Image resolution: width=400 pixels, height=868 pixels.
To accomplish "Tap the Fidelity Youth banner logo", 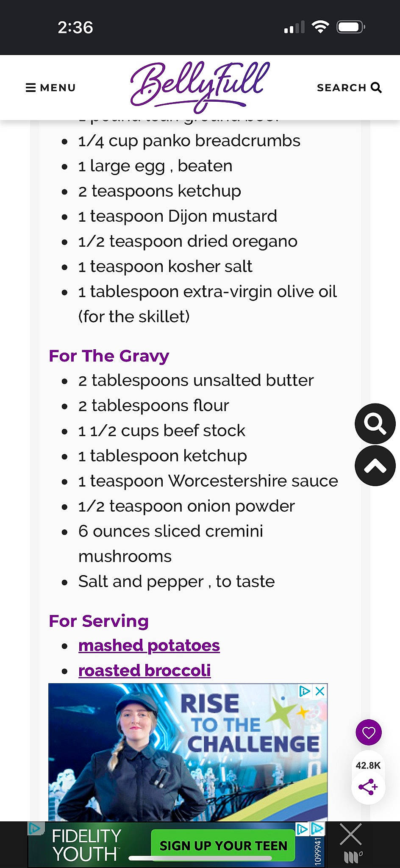I will tap(86, 845).
